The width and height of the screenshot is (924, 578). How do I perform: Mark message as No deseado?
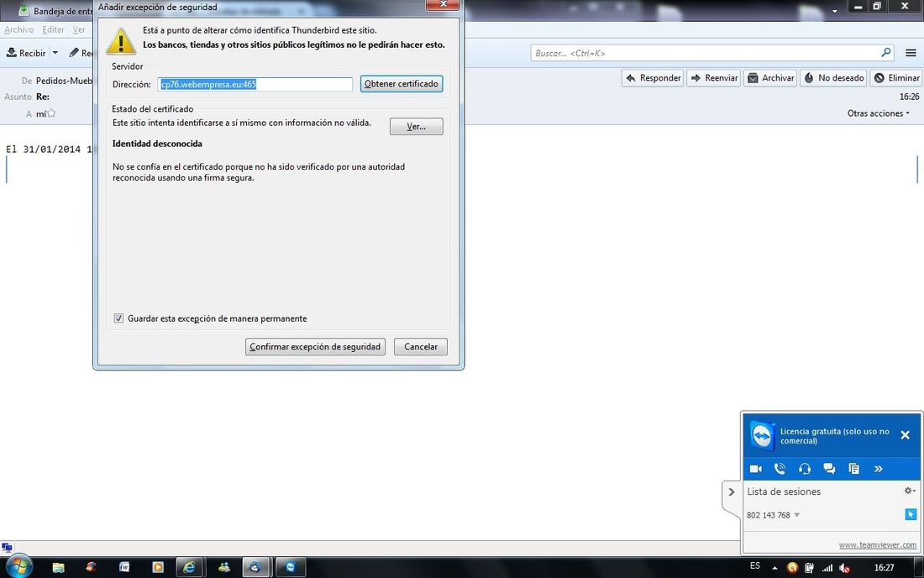(834, 78)
